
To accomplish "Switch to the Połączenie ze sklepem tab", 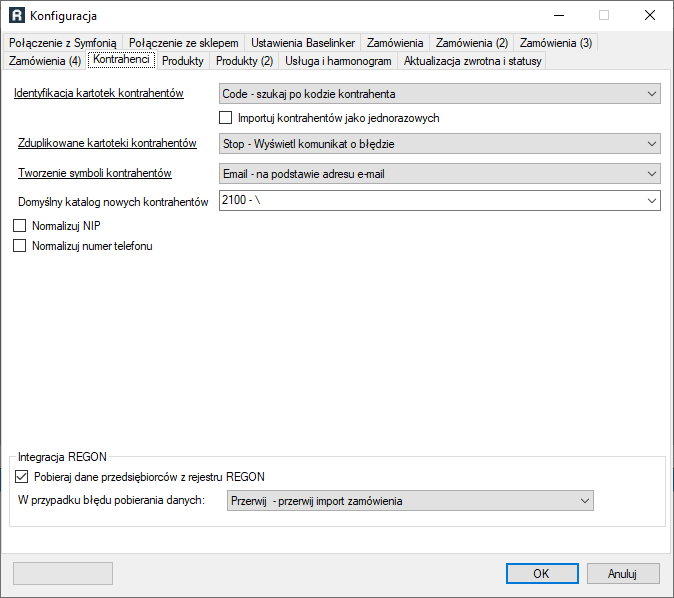I will (x=184, y=43).
